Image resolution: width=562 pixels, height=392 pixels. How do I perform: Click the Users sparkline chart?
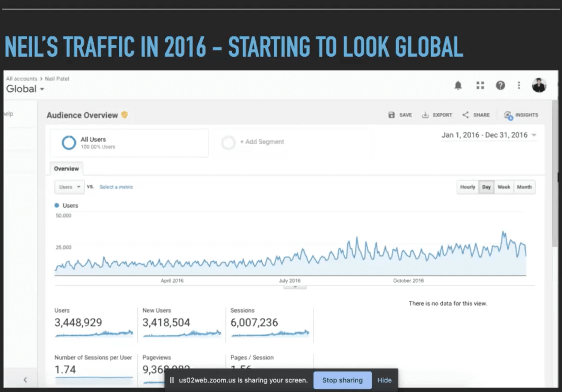[x=94, y=333]
